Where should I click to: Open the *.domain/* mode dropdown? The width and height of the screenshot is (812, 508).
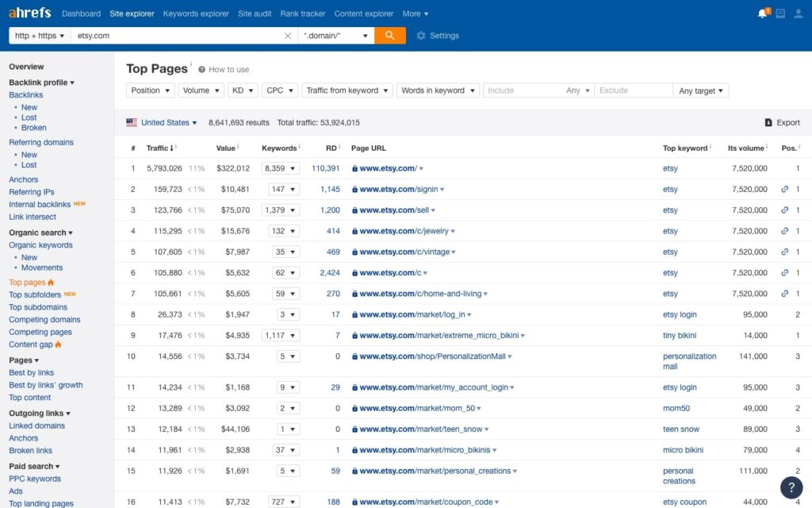336,36
